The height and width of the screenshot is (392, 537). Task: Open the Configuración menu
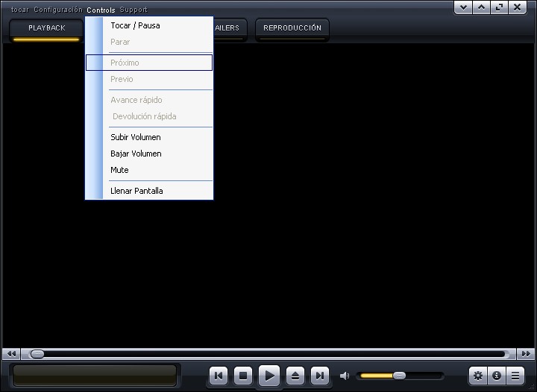point(58,10)
